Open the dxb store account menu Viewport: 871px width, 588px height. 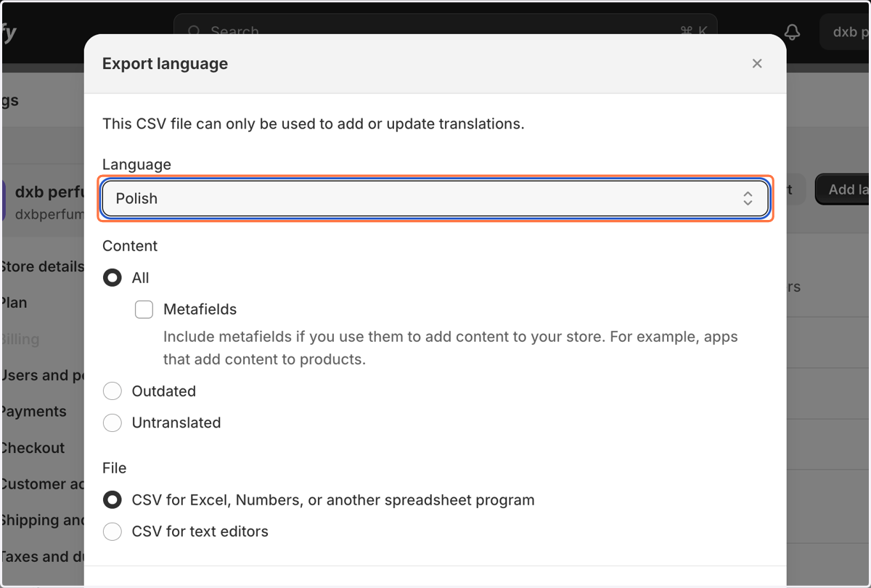click(845, 32)
